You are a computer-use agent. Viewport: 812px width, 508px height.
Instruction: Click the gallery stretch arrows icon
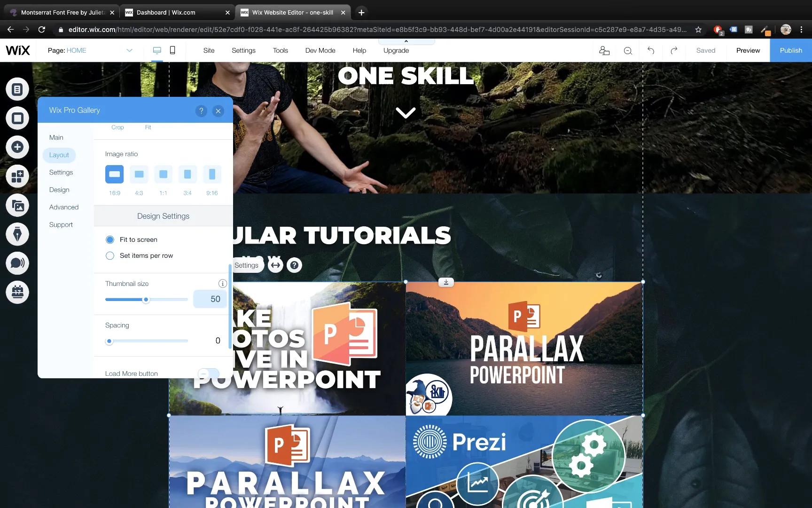(275, 265)
